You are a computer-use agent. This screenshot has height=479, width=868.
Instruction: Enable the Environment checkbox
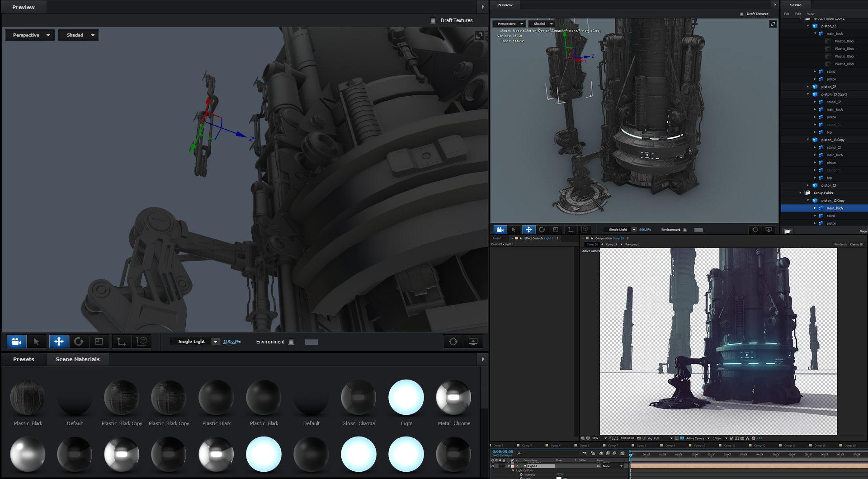(x=291, y=342)
